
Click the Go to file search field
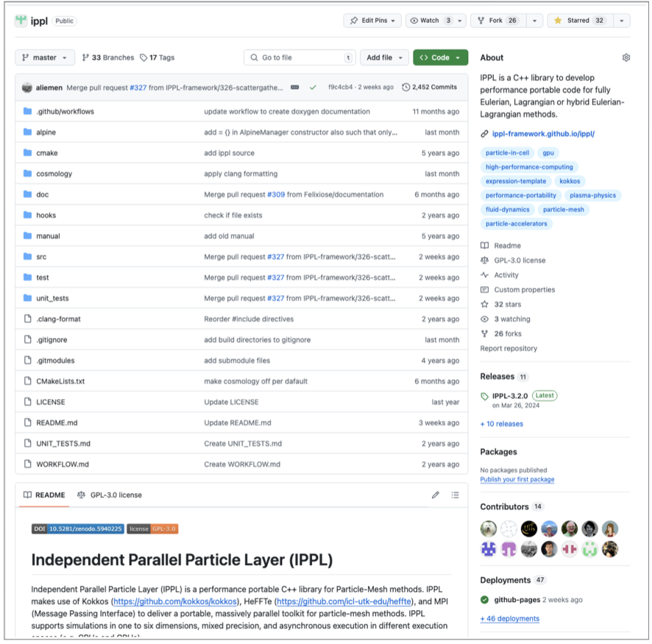click(294, 57)
